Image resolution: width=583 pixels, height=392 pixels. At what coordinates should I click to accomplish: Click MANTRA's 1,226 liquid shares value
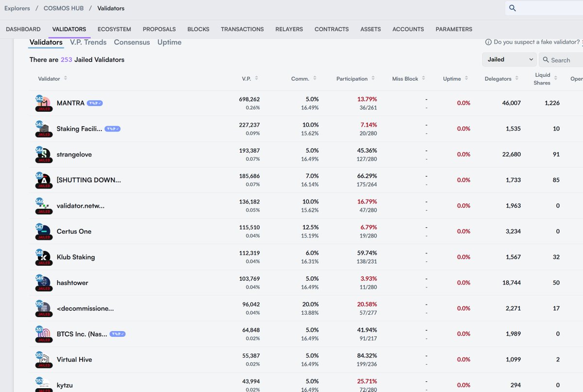click(x=552, y=103)
